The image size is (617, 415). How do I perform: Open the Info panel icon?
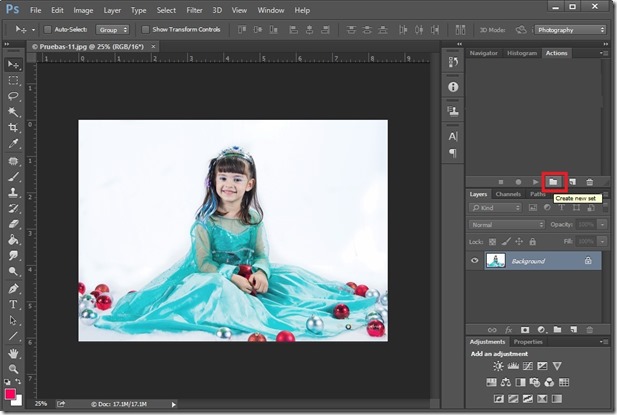click(453, 87)
